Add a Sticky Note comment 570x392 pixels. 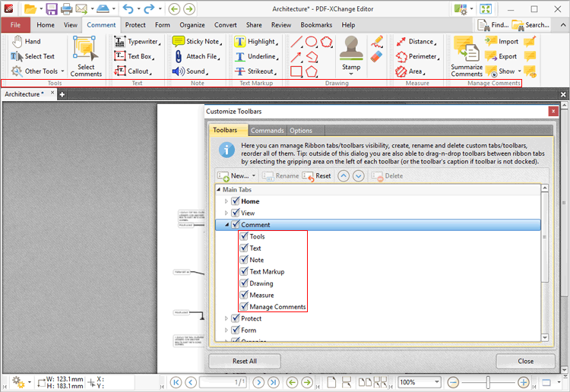tap(197, 42)
